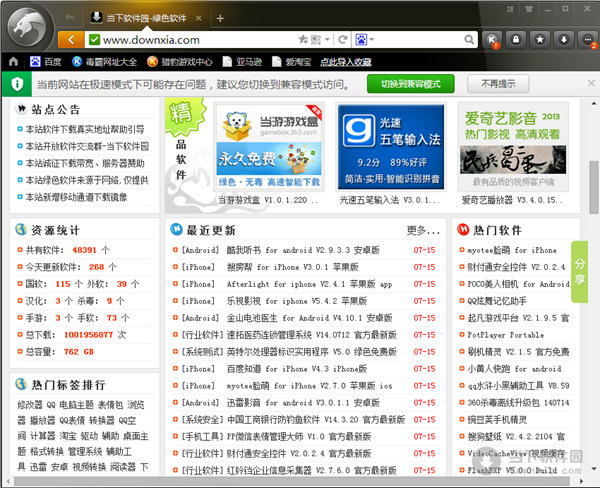Click 本站软件下载真实地址帮助引导 notice

85,129
